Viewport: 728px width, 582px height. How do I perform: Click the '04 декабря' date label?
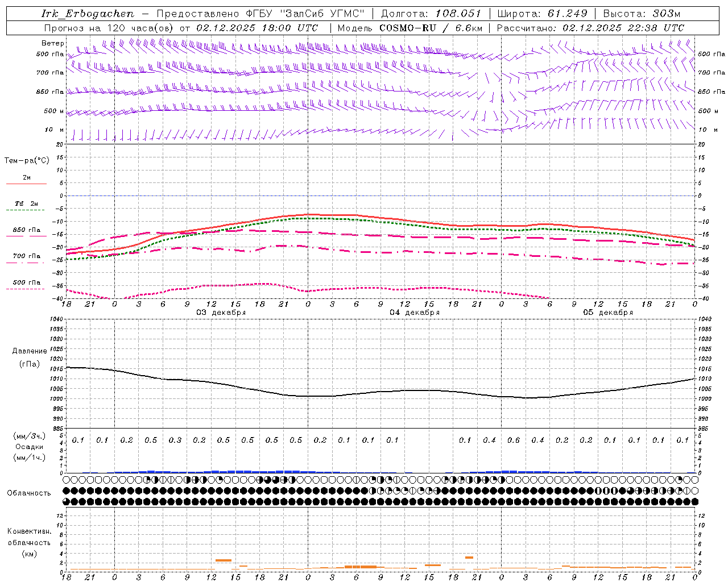pyautogui.click(x=415, y=313)
